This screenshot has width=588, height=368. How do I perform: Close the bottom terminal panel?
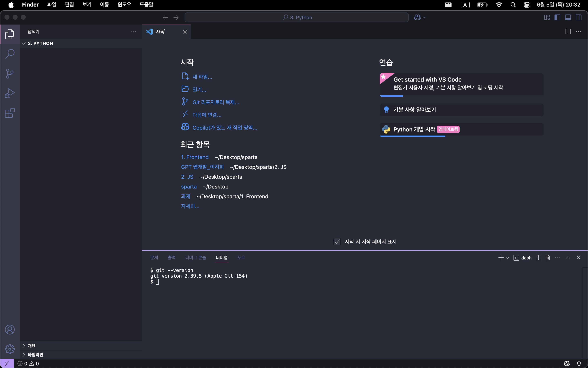(x=579, y=258)
